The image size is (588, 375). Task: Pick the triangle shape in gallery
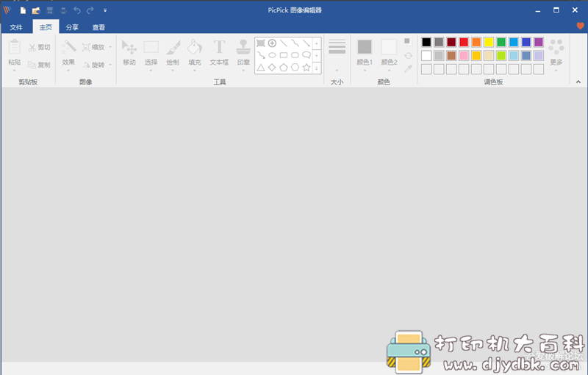click(261, 68)
